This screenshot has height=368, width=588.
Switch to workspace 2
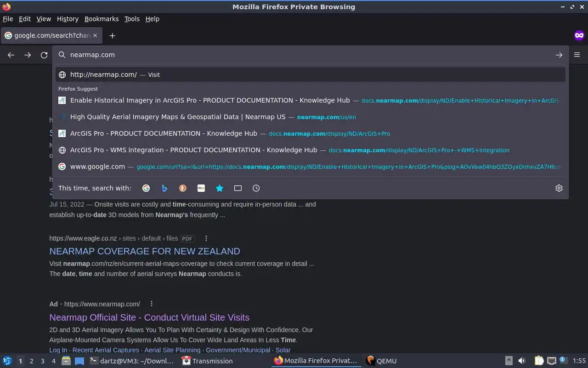coord(31,361)
